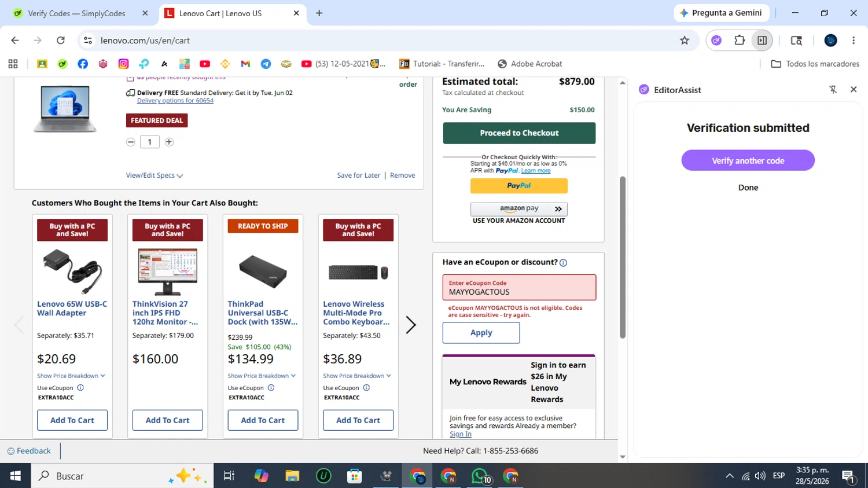Viewport: 868px width, 488px height.
Task: Increase laptop quantity with plus button
Action: click(x=169, y=142)
